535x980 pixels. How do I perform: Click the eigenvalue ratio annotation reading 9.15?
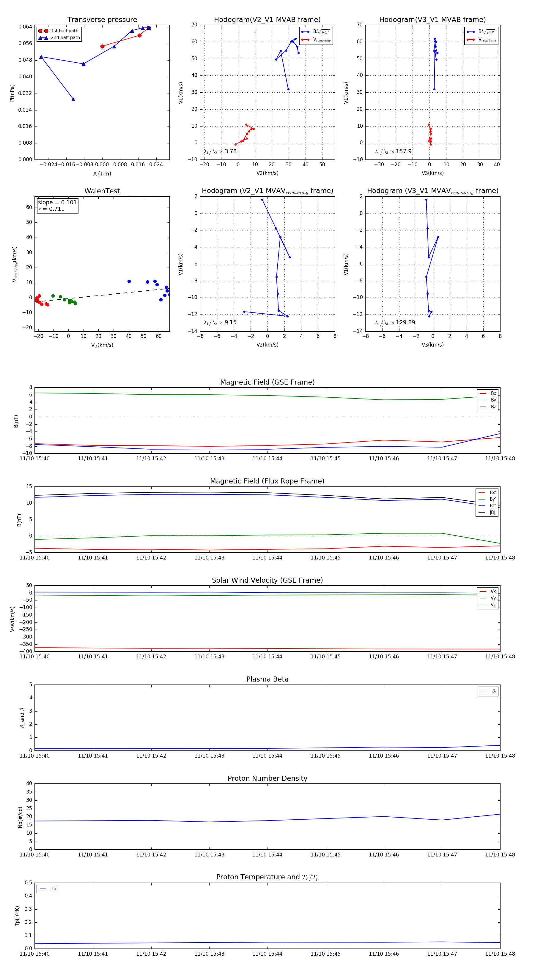pos(220,323)
